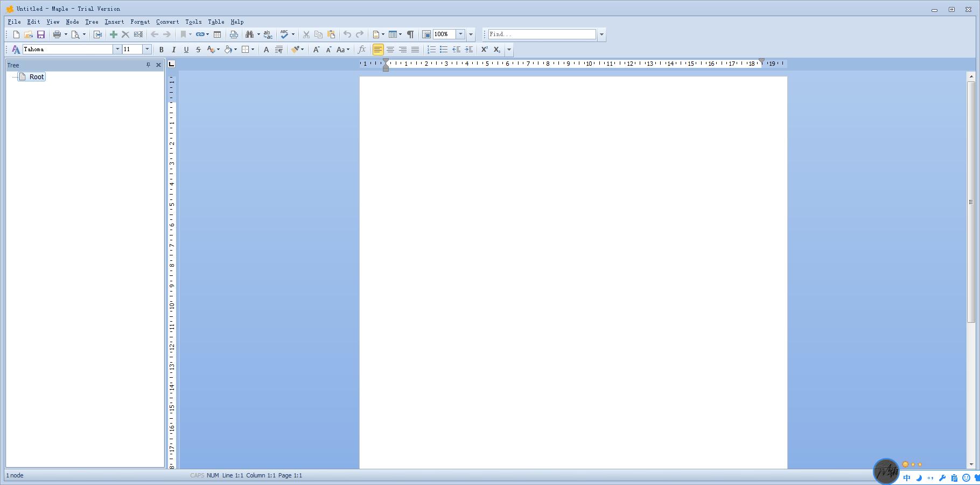The width and height of the screenshot is (980, 485).
Task: Open the Format menu
Action: click(140, 22)
